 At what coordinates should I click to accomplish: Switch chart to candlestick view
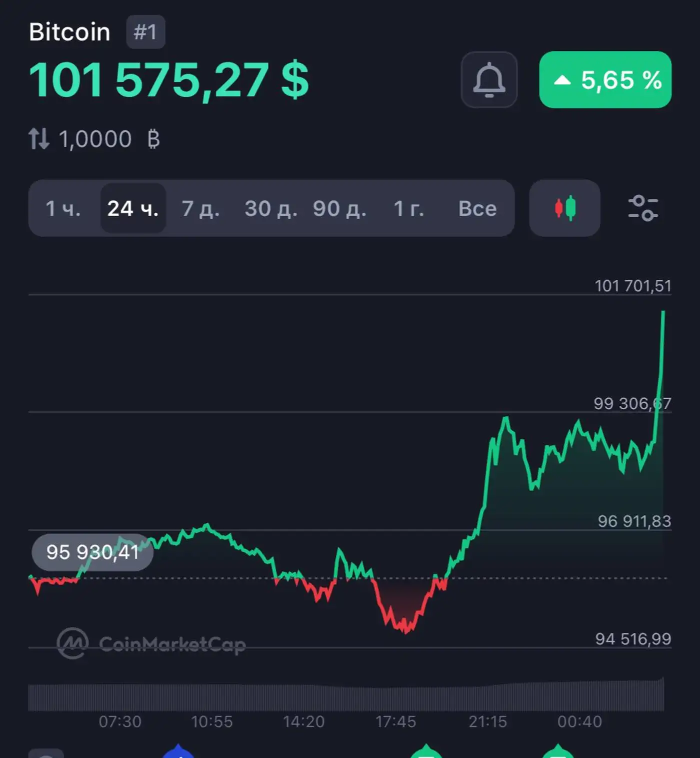point(564,208)
